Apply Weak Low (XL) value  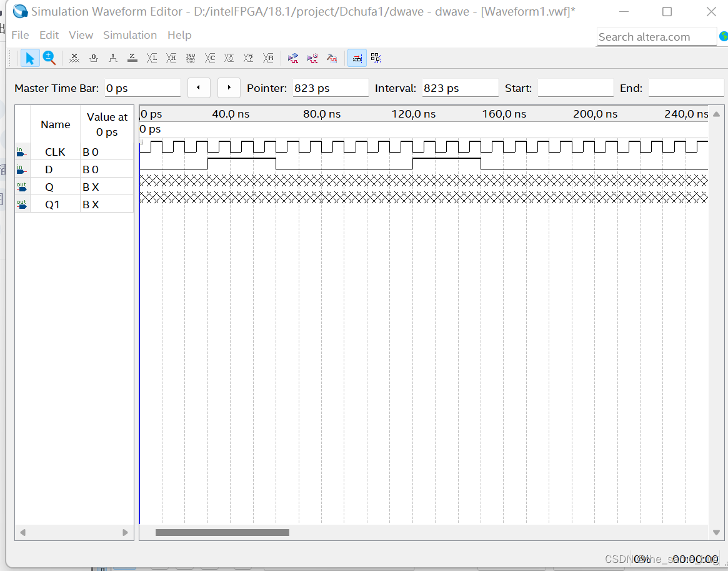point(152,58)
